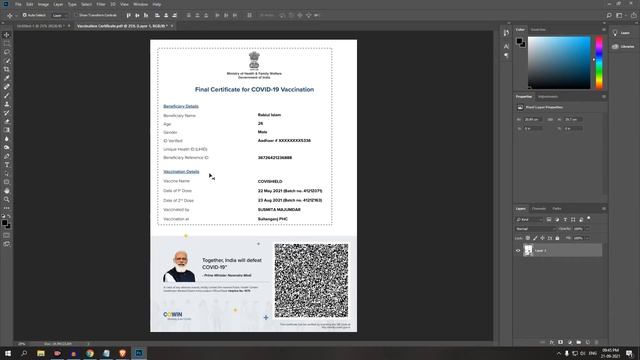Image resolution: width=640 pixels, height=360 pixels.
Task: Select the Blur tool
Action: click(7, 139)
